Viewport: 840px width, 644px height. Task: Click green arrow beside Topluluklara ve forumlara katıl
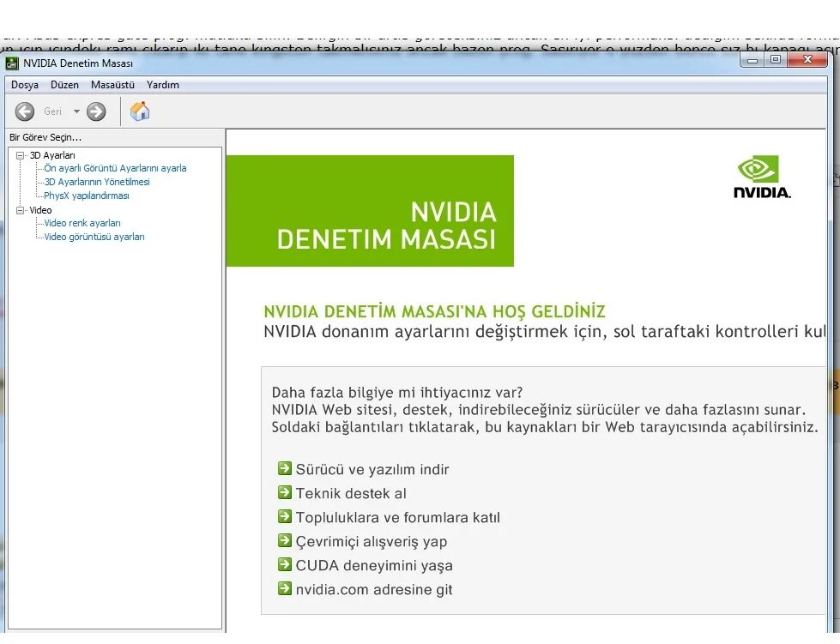(285, 516)
